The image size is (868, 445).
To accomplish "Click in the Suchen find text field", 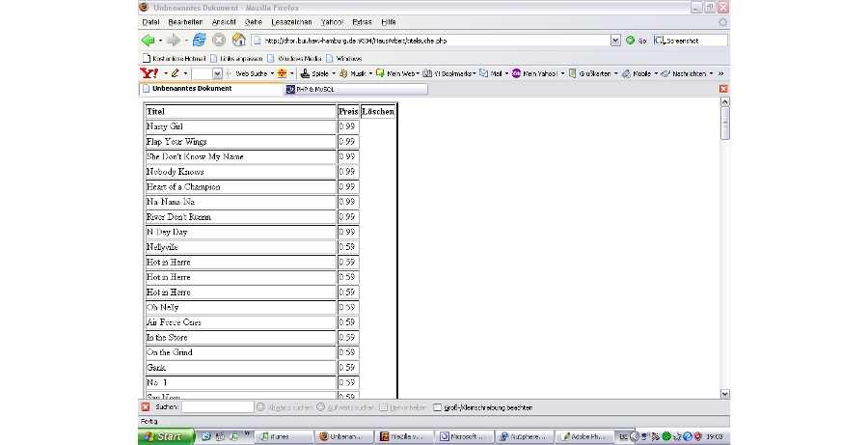I will 217,407.
